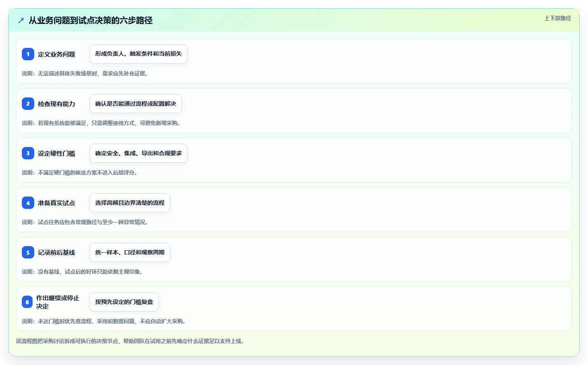Select the step heading 定义业务问题

click(56, 54)
